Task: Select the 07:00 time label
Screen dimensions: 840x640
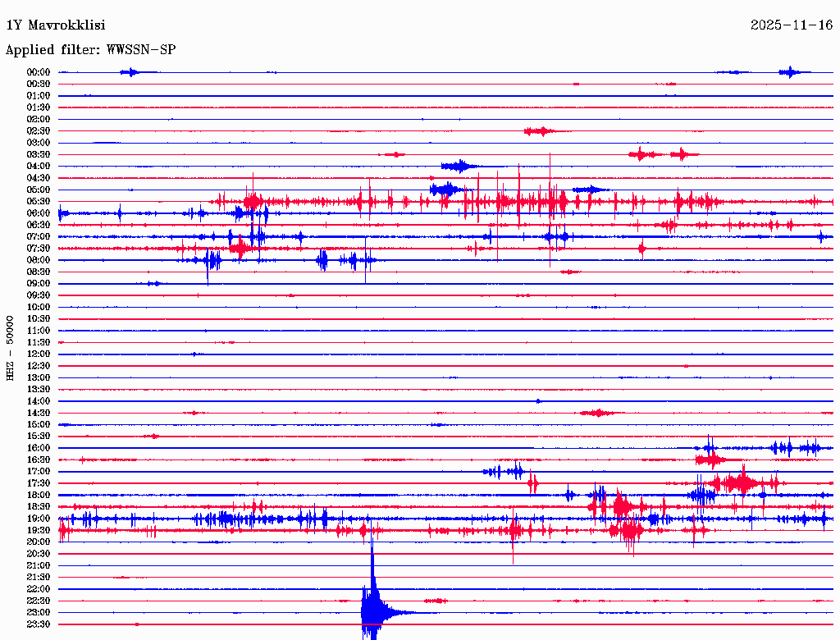Action: point(39,237)
